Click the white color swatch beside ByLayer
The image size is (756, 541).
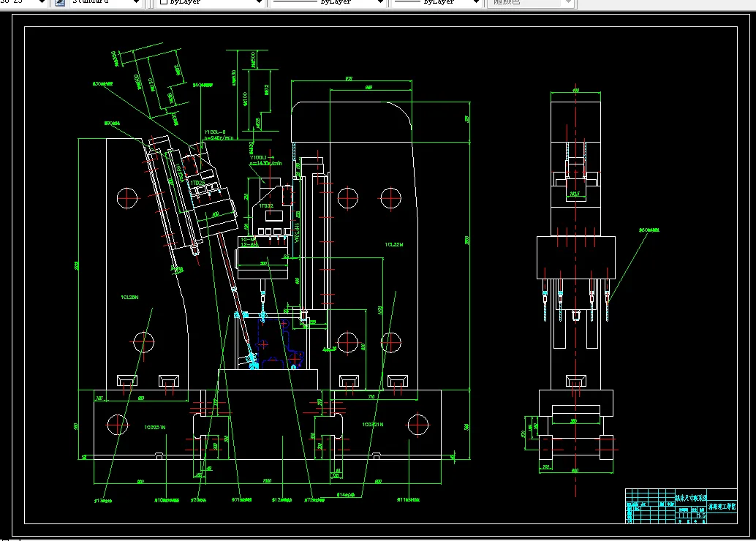coord(164,2)
